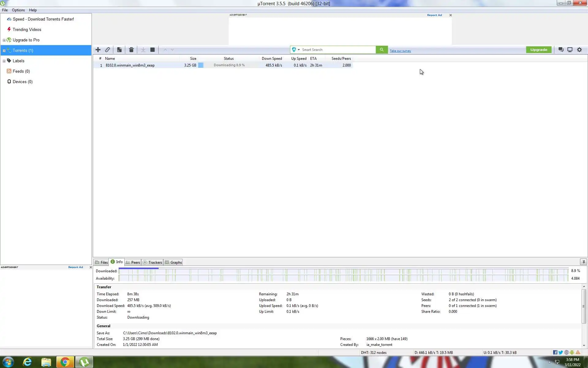Open the Preferences gear icon
Image resolution: width=588 pixels, height=368 pixels.
[x=579, y=50]
